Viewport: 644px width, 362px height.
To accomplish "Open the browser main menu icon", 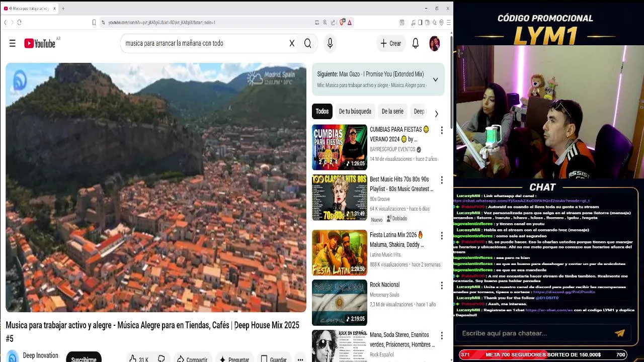I will click(x=448, y=22).
